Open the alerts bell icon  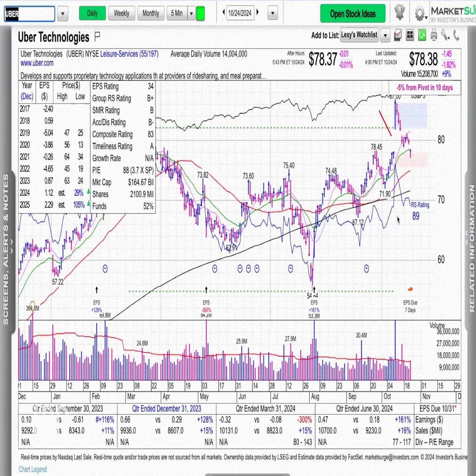coord(399,13)
